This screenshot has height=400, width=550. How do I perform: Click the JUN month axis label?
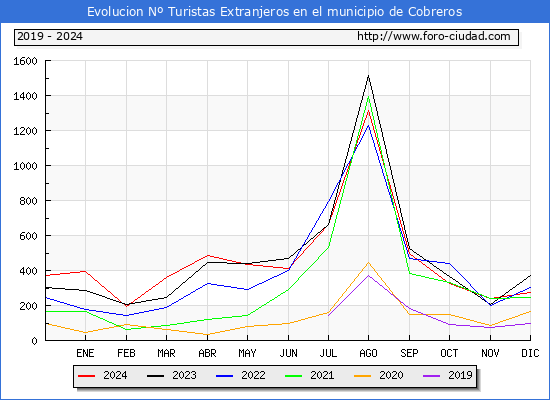click(x=288, y=353)
